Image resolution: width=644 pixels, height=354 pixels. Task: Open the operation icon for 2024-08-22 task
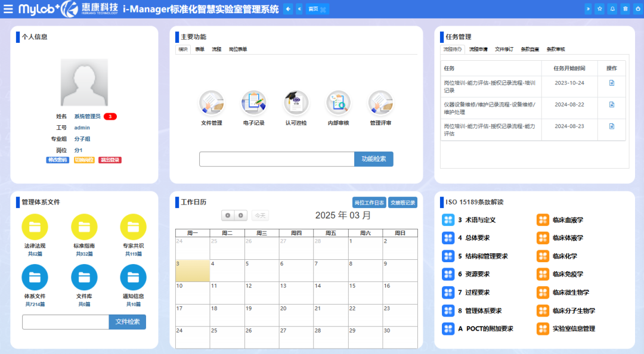[x=611, y=104]
